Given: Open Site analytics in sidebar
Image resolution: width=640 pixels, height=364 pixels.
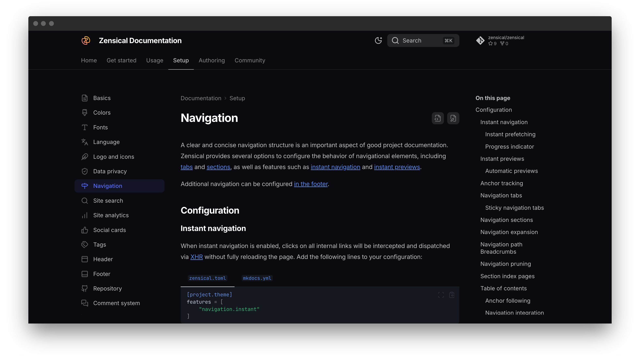Looking at the screenshot, I should point(111,215).
